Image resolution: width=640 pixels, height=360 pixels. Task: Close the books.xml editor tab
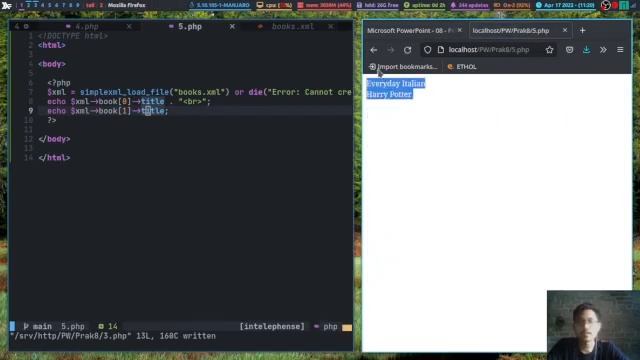click(331, 27)
